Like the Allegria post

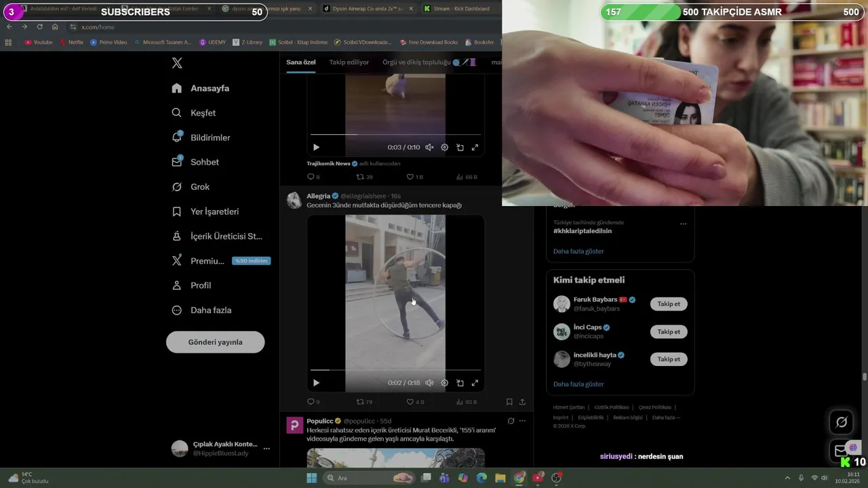tap(414, 402)
